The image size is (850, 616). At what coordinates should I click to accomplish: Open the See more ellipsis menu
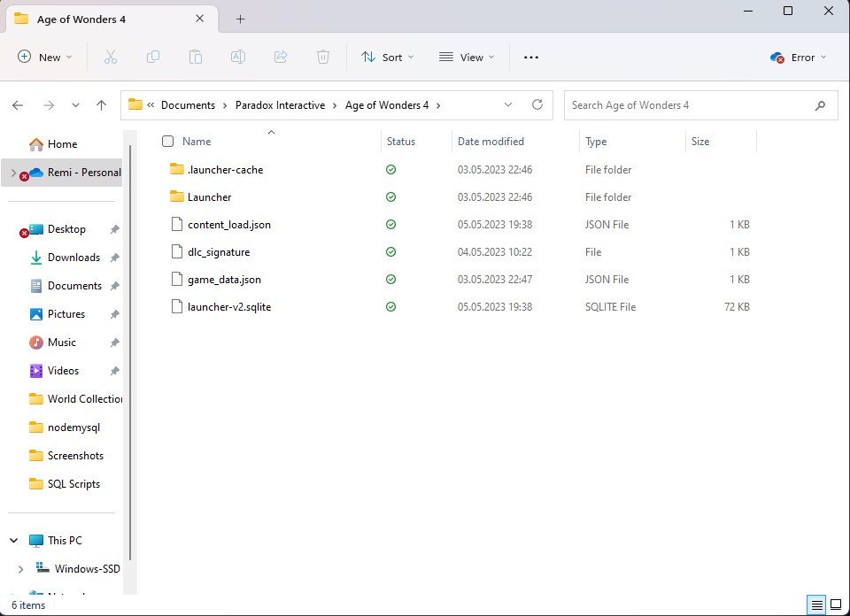coord(530,58)
